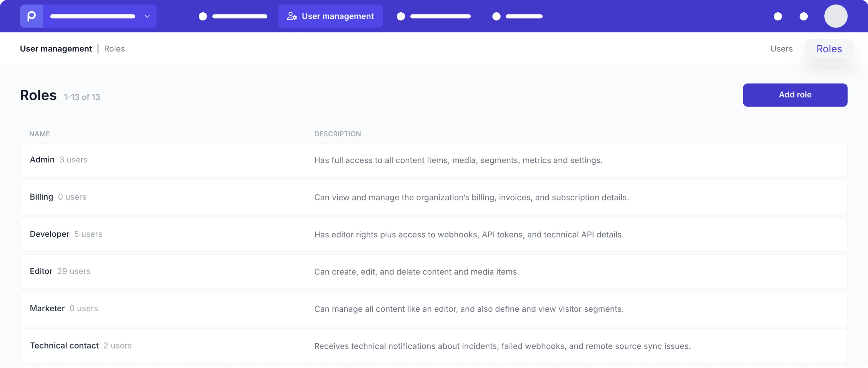Viewport: 868px width, 368px height.
Task: Click the Prepr logo icon
Action: (x=31, y=16)
